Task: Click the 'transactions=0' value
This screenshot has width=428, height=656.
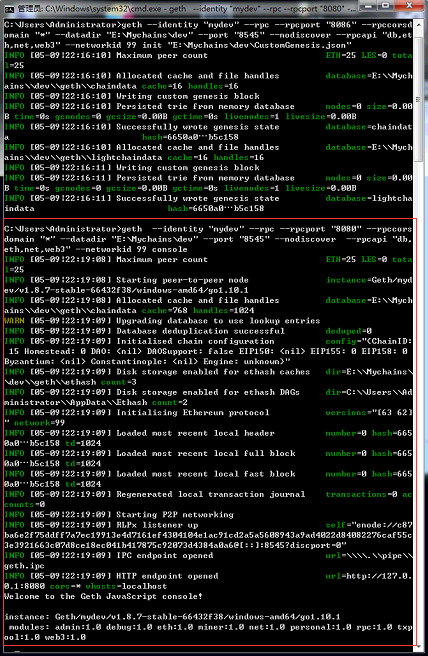Action: [x=361, y=495]
